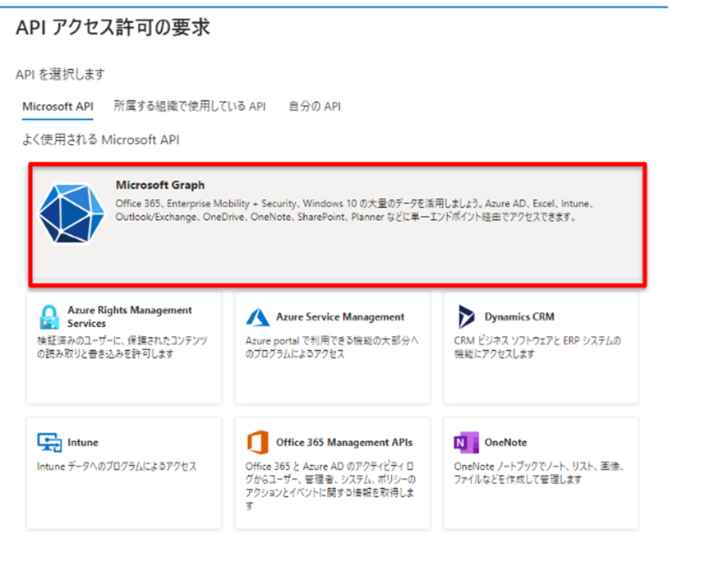
Task: Click the Office 365 Management APIs icon
Action: point(258,442)
